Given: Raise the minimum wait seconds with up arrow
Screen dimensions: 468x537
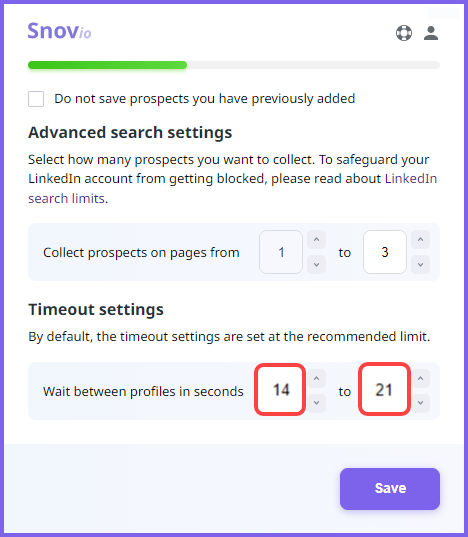Looking at the screenshot, I should click(x=316, y=378).
